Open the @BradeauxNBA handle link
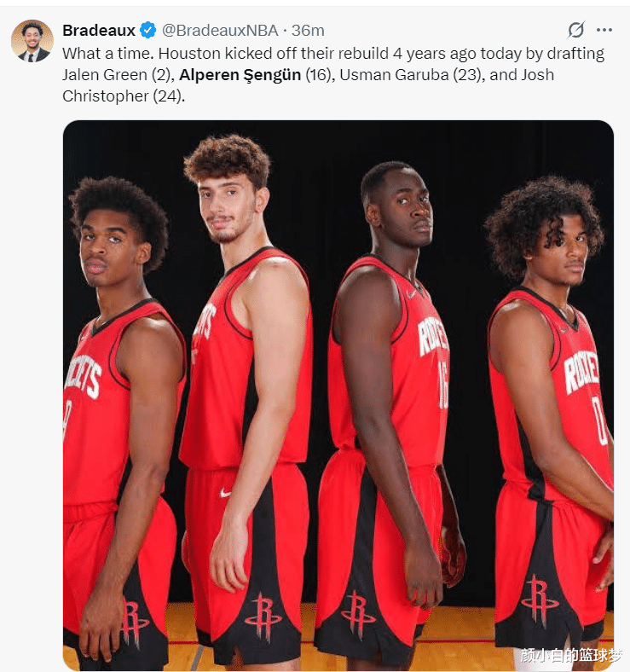The width and height of the screenshot is (630, 672). coord(220,31)
